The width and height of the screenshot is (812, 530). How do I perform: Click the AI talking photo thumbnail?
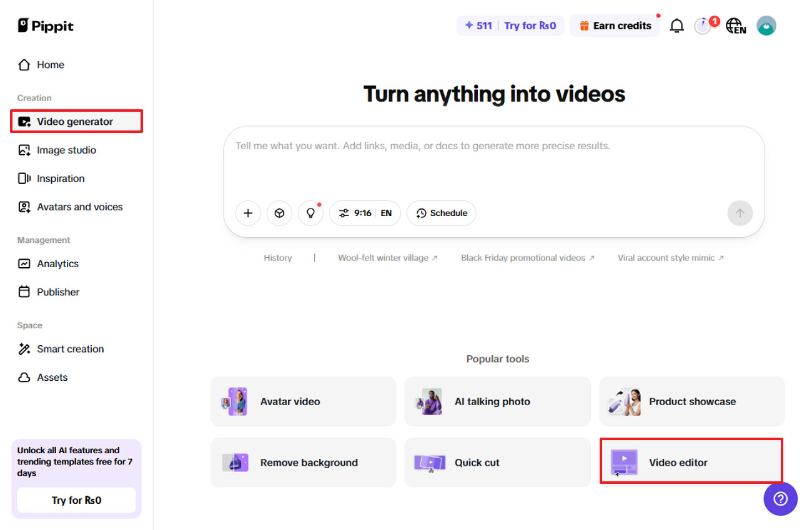tap(430, 401)
